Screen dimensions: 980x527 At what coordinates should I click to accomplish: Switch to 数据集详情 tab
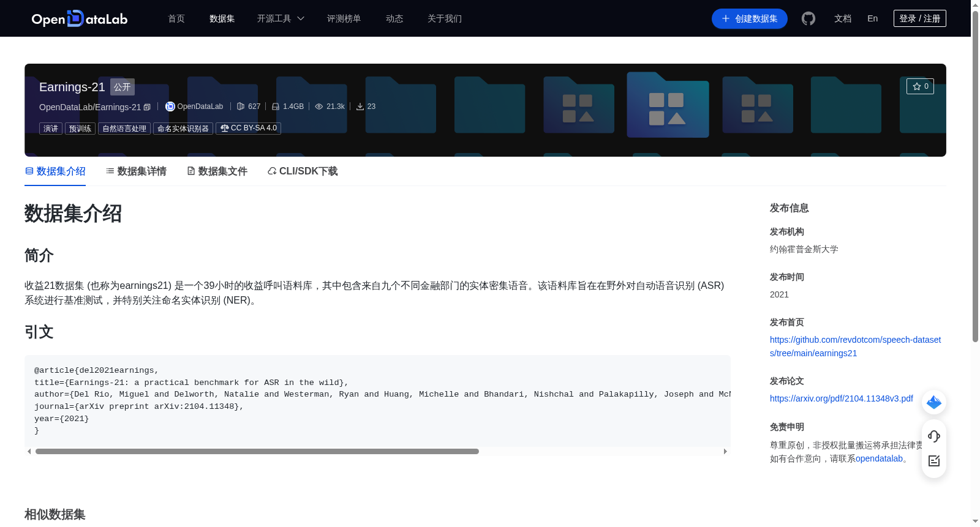(x=136, y=171)
